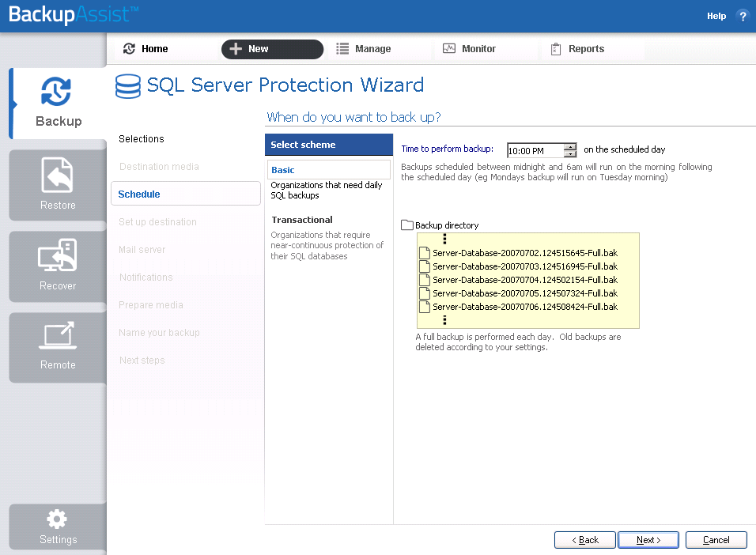Select the Schedule wizard step
The image size is (756, 555).
pos(186,194)
